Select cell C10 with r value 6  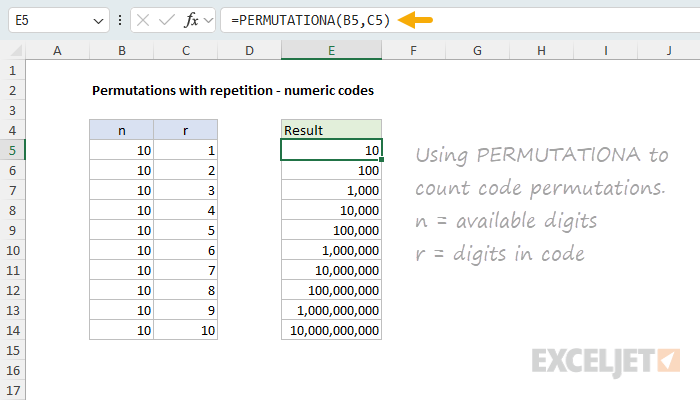click(x=186, y=250)
